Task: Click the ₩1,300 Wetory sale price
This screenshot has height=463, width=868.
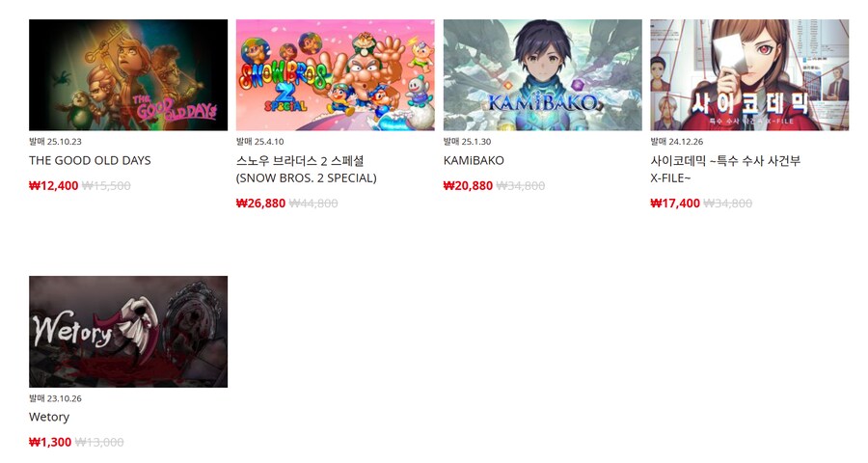Action: coord(50,442)
